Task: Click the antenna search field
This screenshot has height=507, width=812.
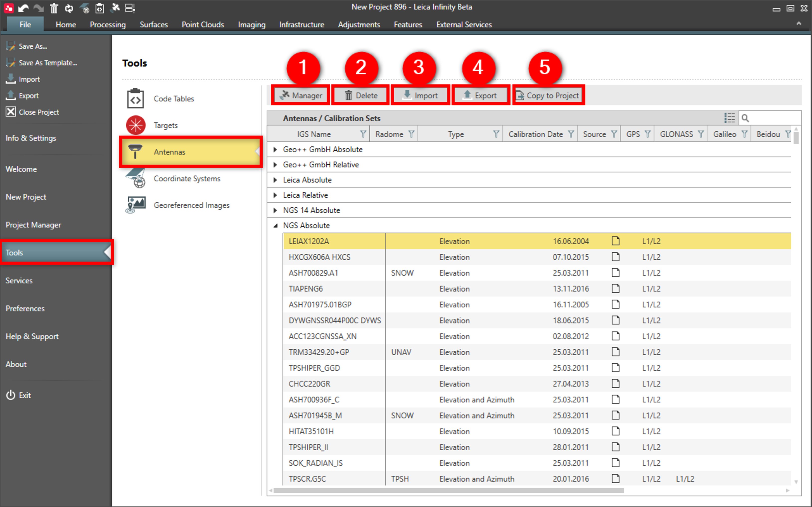Action: pyautogui.click(x=770, y=118)
